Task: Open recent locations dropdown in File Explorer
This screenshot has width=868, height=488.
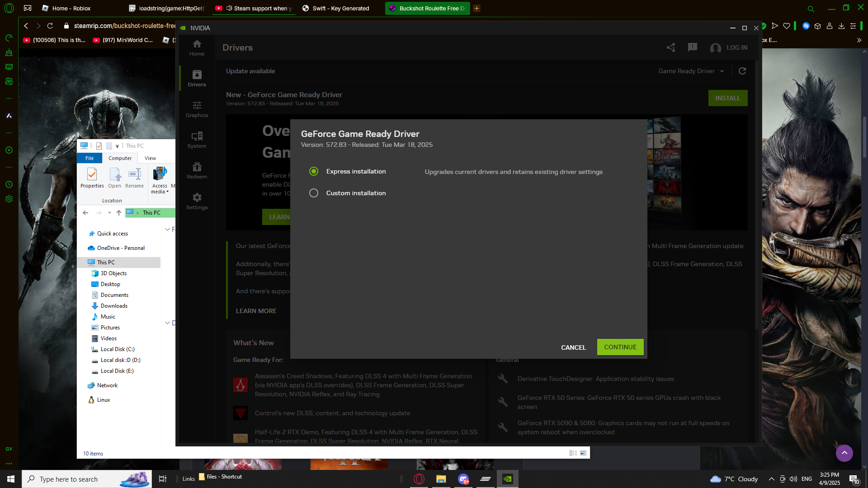Action: [109, 213]
